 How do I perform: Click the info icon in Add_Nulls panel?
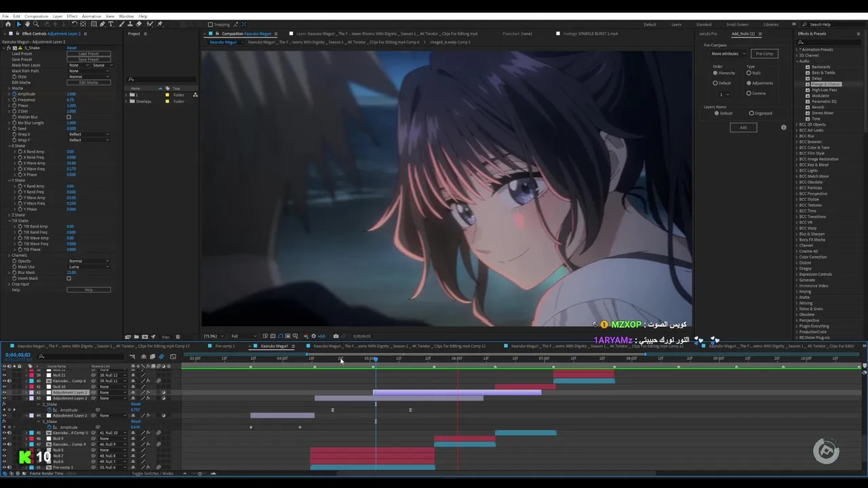tap(784, 127)
